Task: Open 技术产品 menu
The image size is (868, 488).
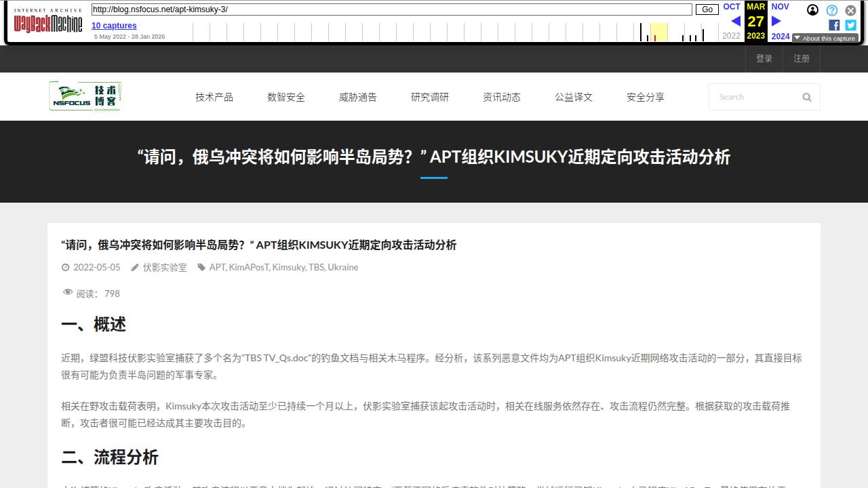Action: pyautogui.click(x=214, y=97)
